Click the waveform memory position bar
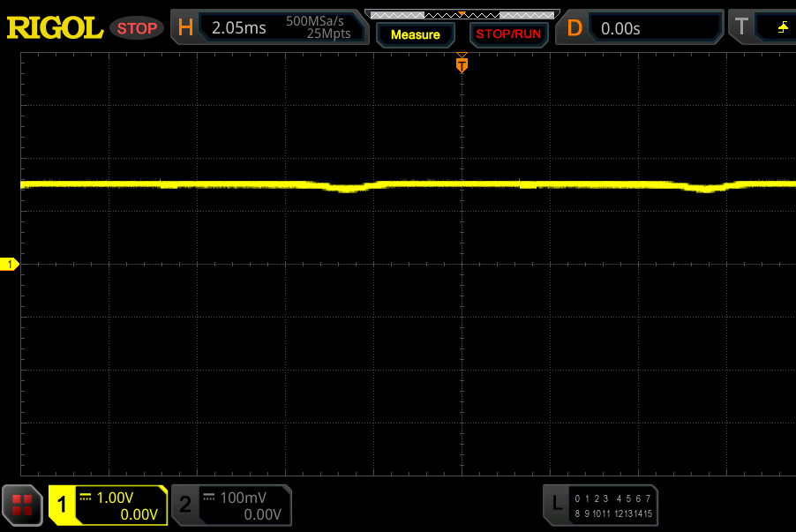Screen dimensions: 796x532 pyautogui.click(x=462, y=15)
